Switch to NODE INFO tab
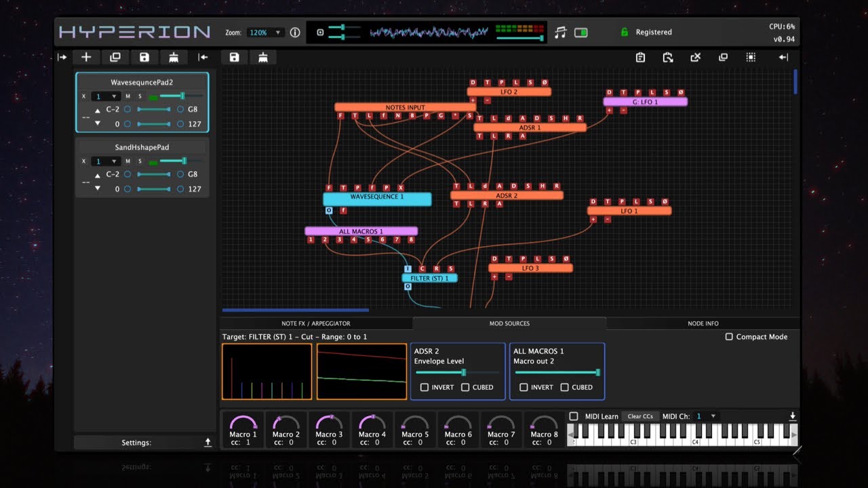Image resolution: width=868 pixels, height=488 pixels. (703, 323)
